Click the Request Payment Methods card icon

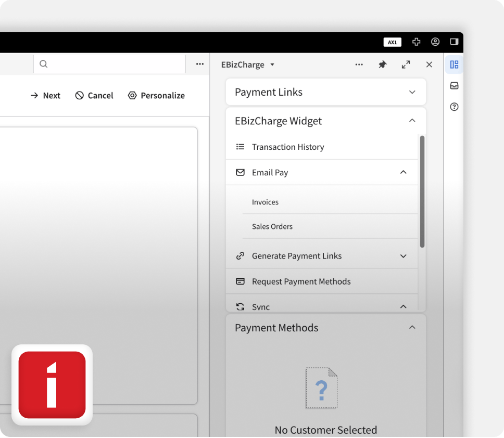(240, 281)
